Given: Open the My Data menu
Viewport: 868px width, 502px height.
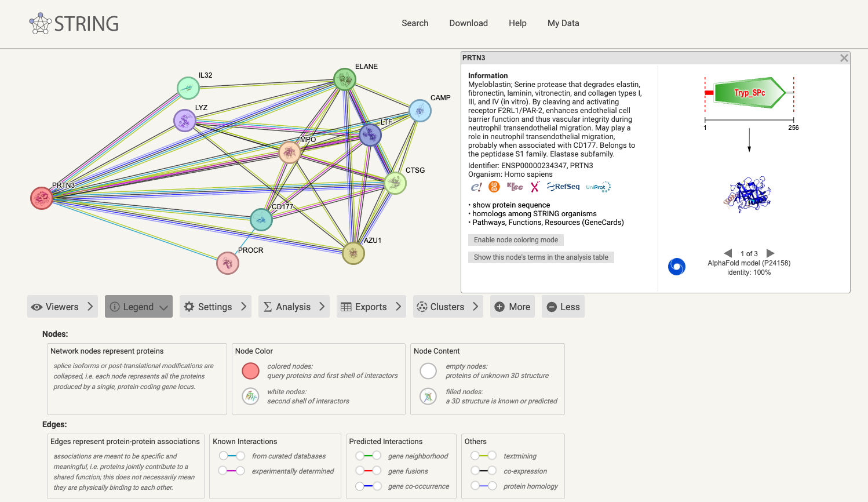Looking at the screenshot, I should click(x=563, y=23).
